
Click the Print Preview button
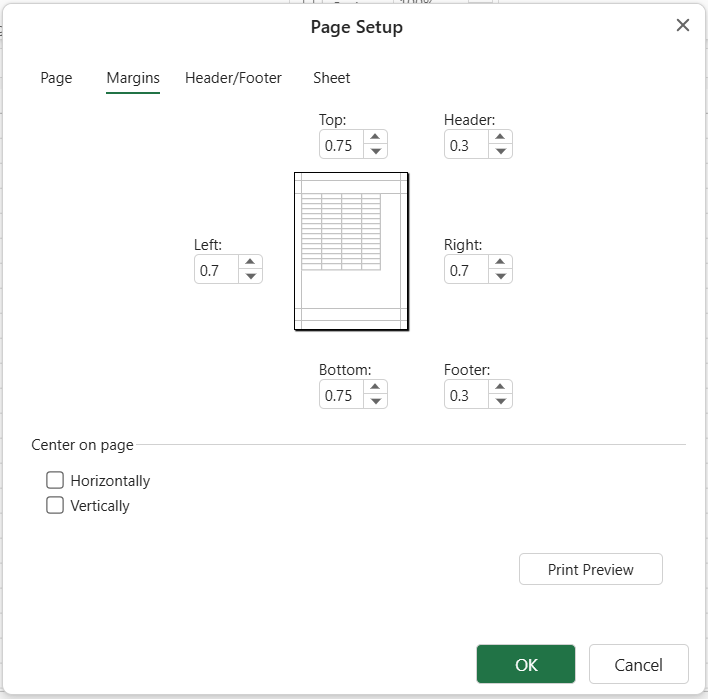tap(591, 569)
